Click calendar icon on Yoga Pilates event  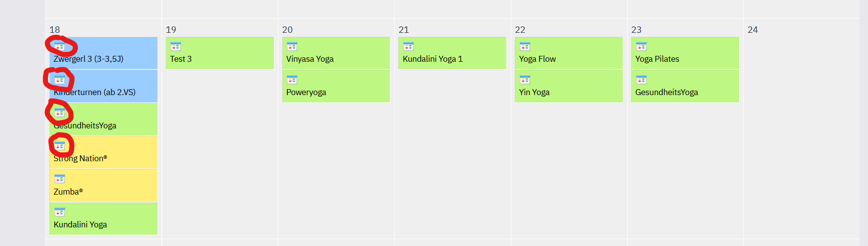[641, 47]
